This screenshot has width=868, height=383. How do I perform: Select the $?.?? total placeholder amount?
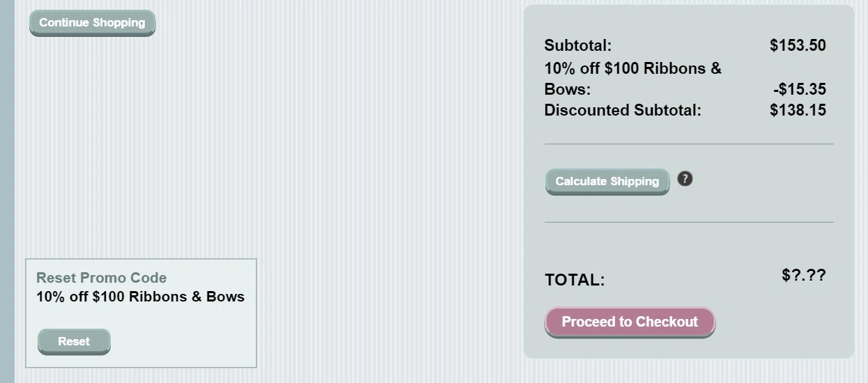[x=804, y=275]
